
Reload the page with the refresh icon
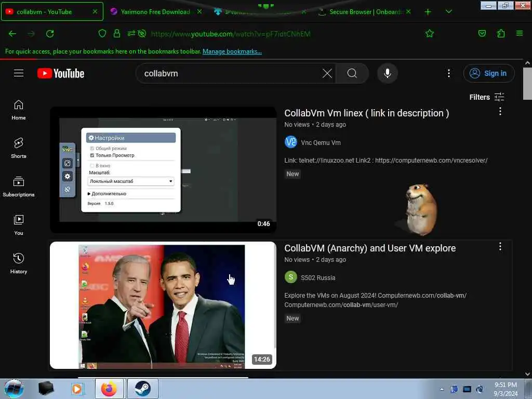(50, 34)
